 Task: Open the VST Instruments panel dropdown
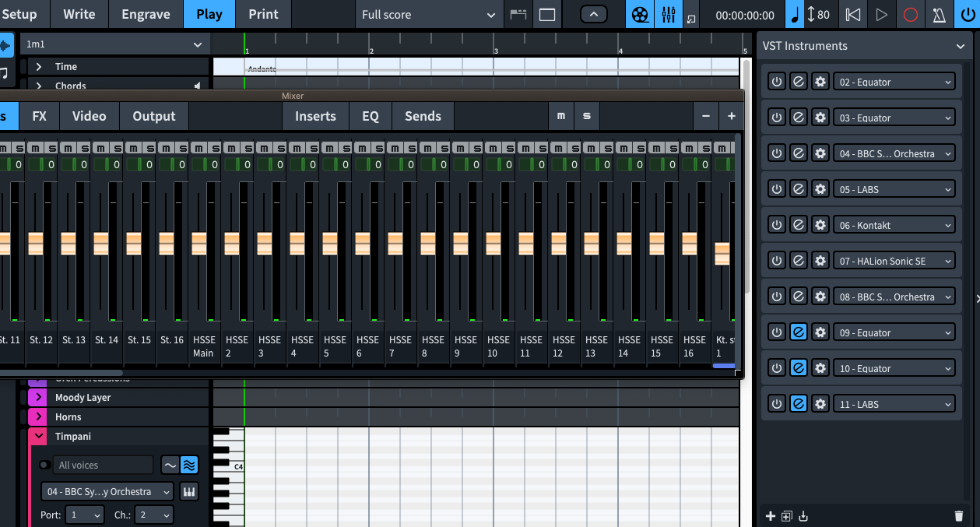click(960, 46)
